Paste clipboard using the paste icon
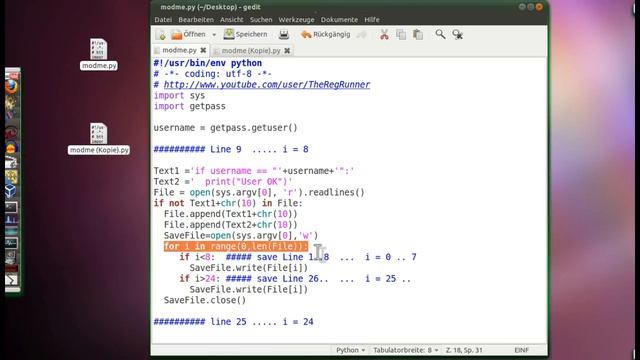This screenshot has height=360, width=640. [418, 35]
